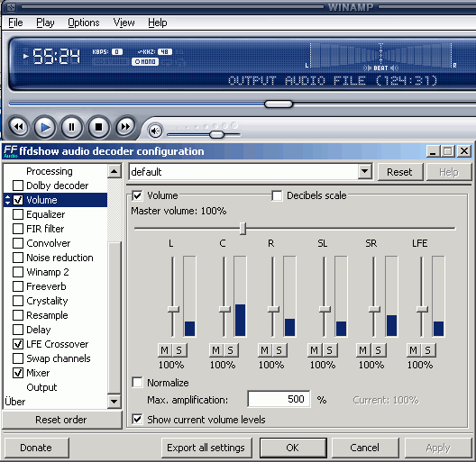Solo the SR channel

tap(378, 350)
